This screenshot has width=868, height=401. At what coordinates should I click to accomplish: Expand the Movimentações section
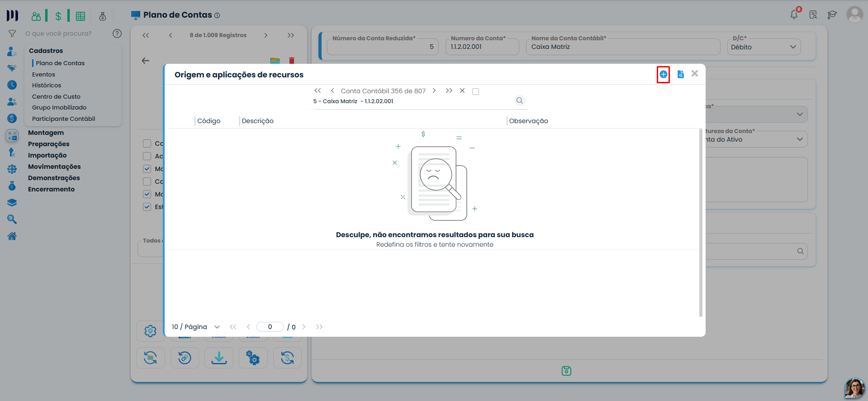pyautogui.click(x=54, y=167)
